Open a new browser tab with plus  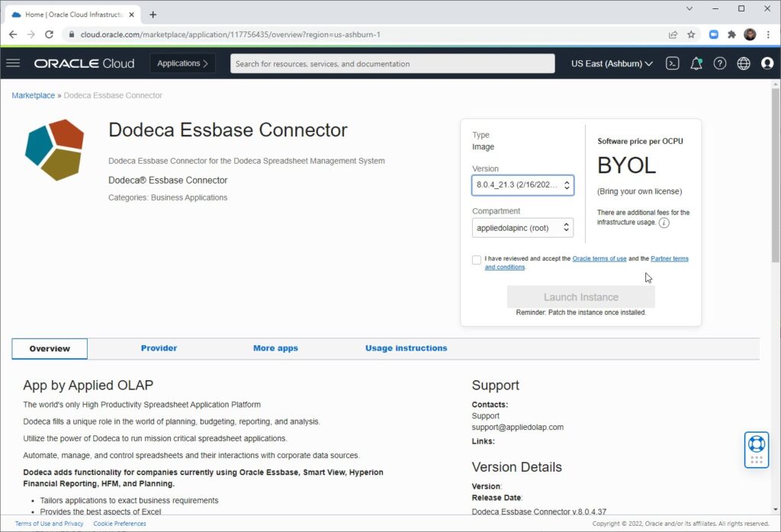point(153,15)
